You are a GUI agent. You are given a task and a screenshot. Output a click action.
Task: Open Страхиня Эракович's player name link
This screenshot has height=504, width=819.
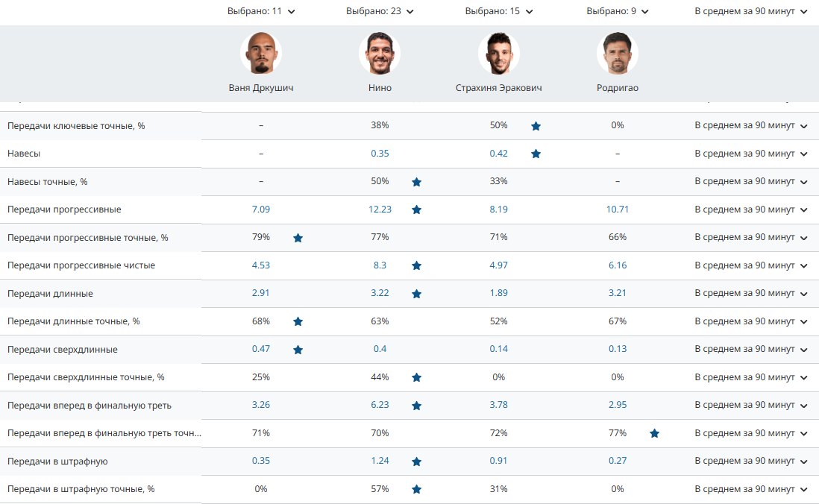click(x=499, y=88)
